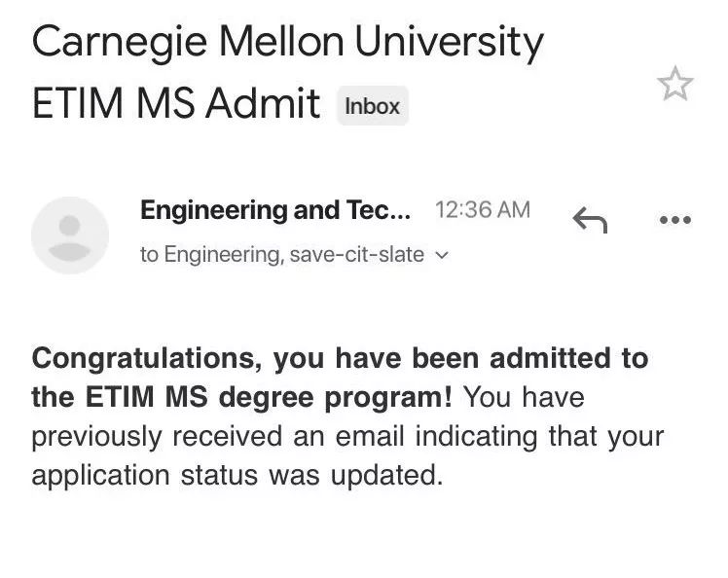Expand recipient details with the chevron
This screenshot has height=578, width=728.
tap(443, 255)
